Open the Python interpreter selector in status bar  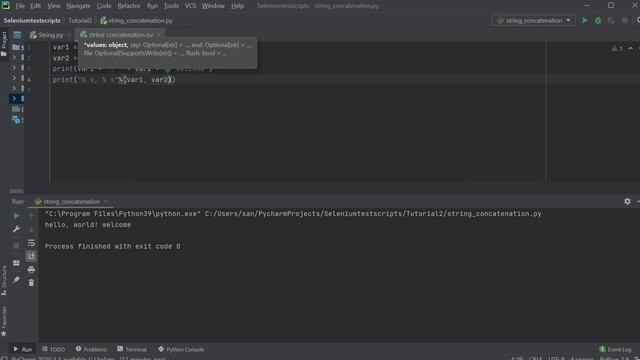(x=614, y=358)
